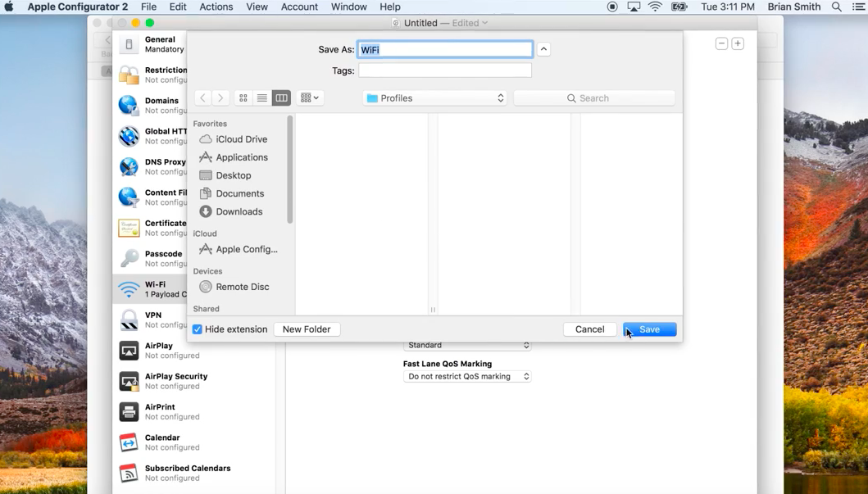Select the VPN lock icon
The height and width of the screenshot is (494, 868).
point(129,320)
